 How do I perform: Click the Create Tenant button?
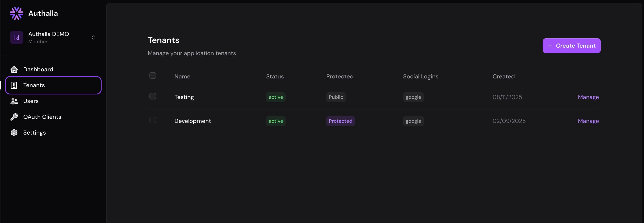572,46
